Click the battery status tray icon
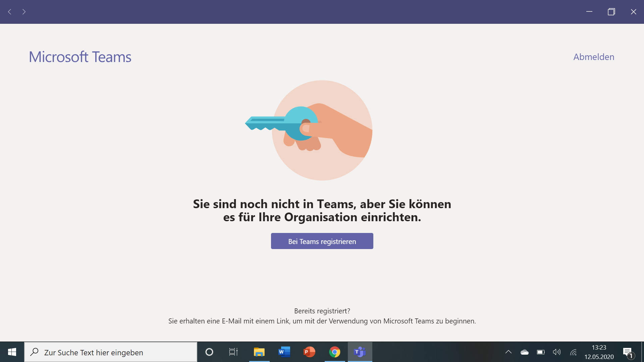Image resolution: width=644 pixels, height=362 pixels. click(541, 352)
